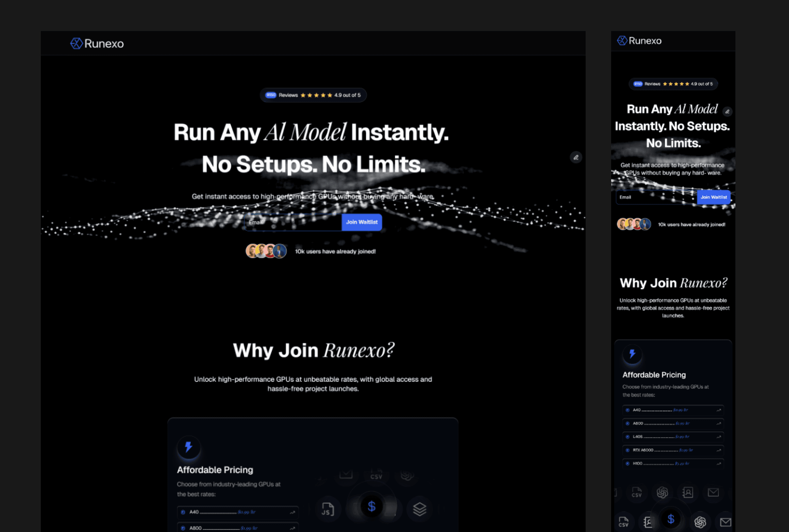
Task: Click the JS file icon in desktop card
Action: [x=328, y=509]
